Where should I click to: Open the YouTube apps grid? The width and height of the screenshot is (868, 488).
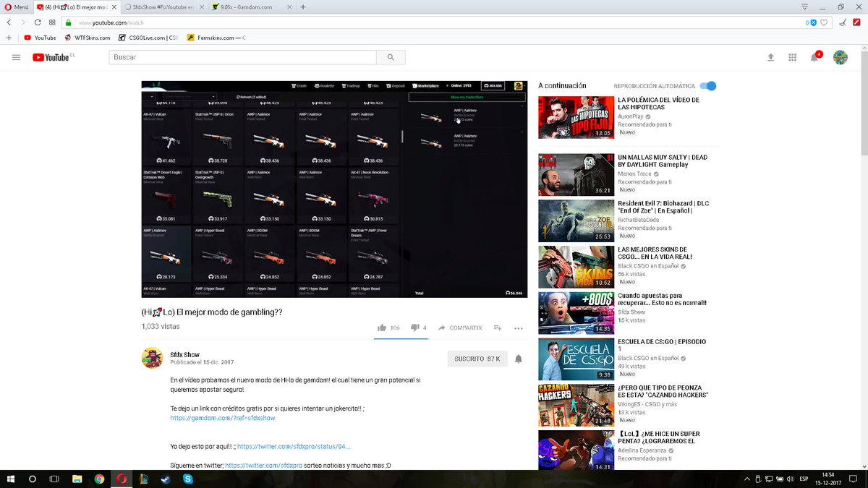coord(792,57)
